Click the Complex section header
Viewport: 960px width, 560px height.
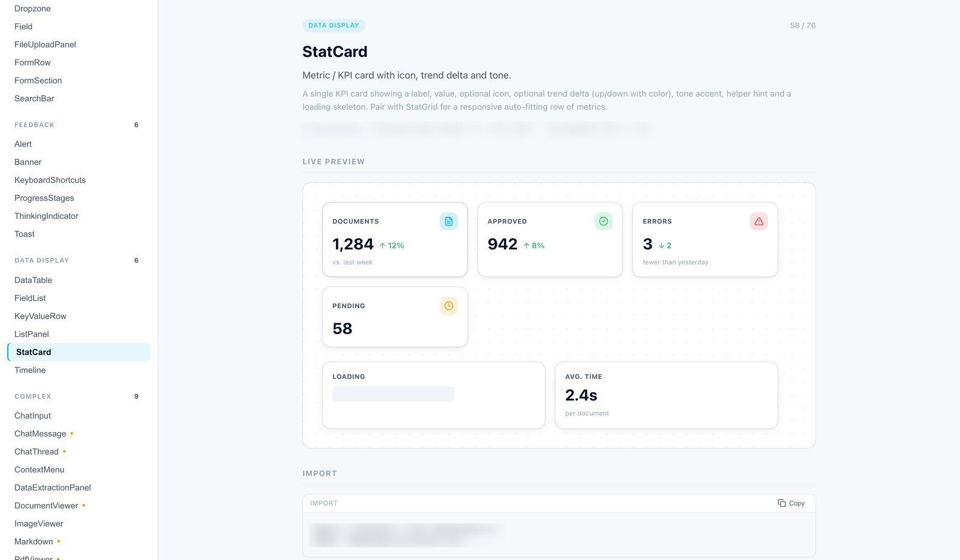click(x=33, y=396)
